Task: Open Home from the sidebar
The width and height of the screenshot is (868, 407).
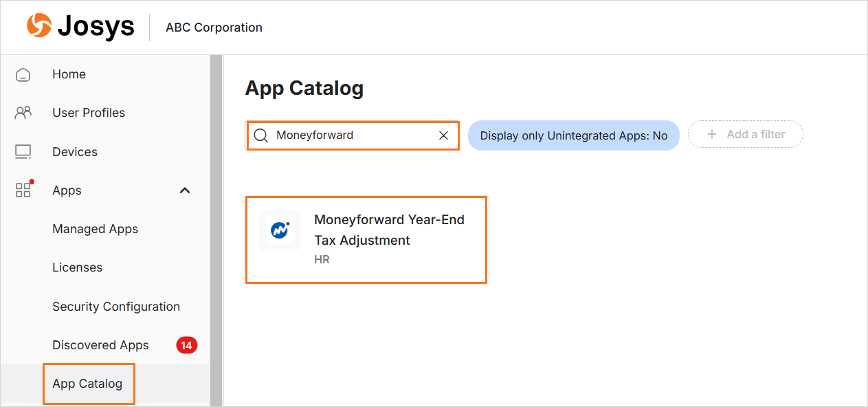Action: coord(69,74)
